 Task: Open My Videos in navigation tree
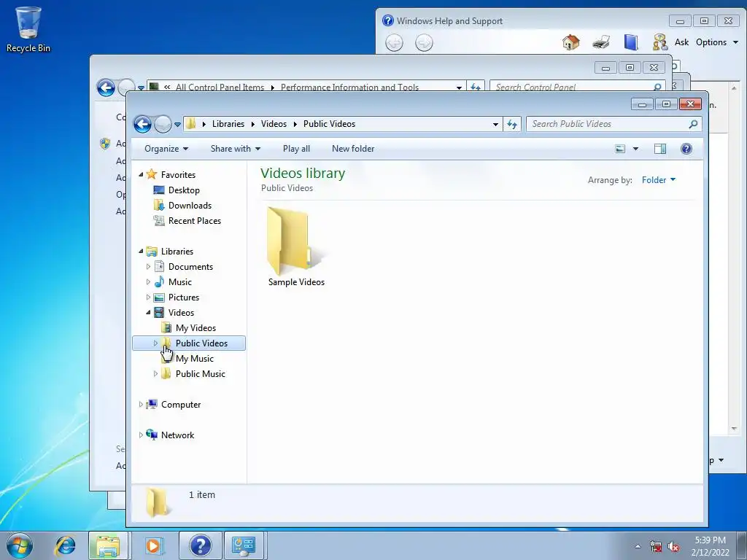point(196,327)
